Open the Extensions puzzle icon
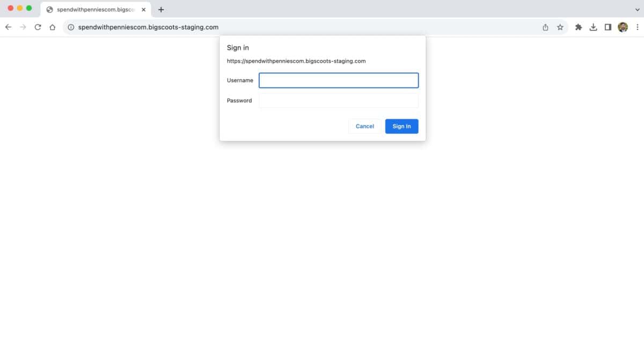The width and height of the screenshot is (644, 357). click(x=579, y=27)
